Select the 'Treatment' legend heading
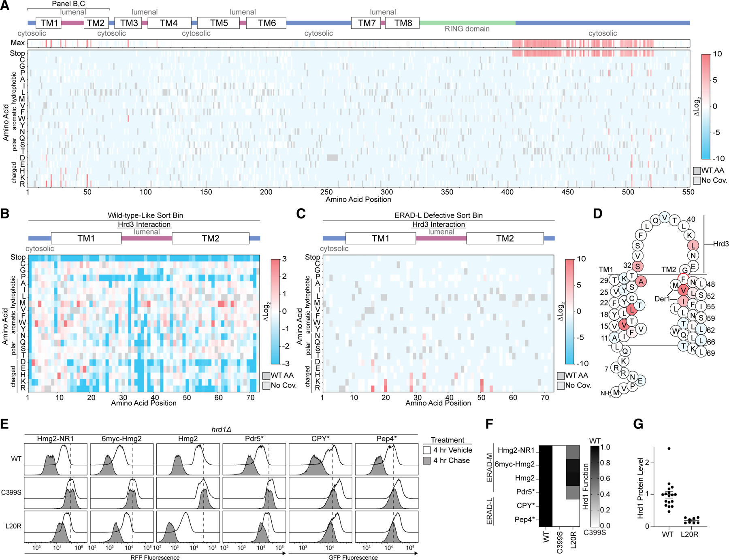This screenshot has height=560, width=729. coord(448,440)
